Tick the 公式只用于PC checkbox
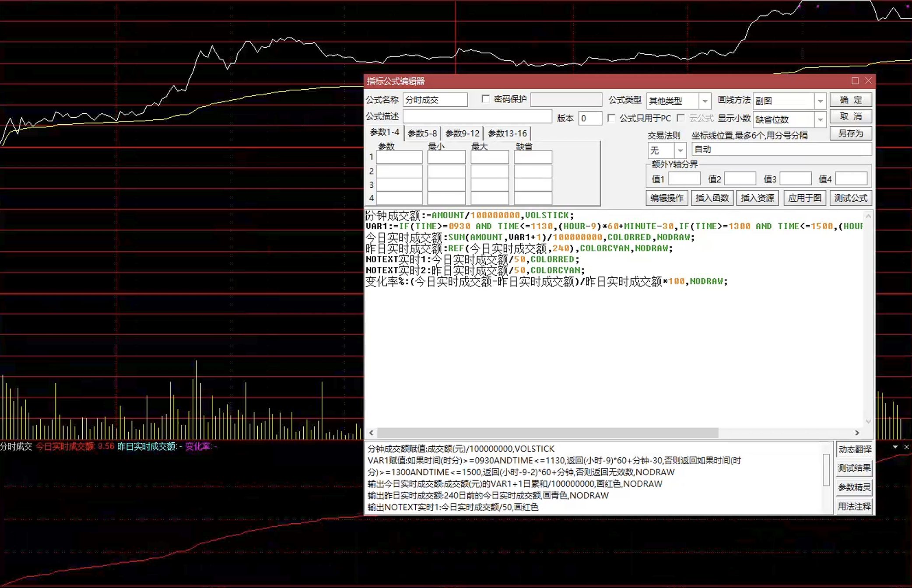This screenshot has height=588, width=912. [x=611, y=118]
